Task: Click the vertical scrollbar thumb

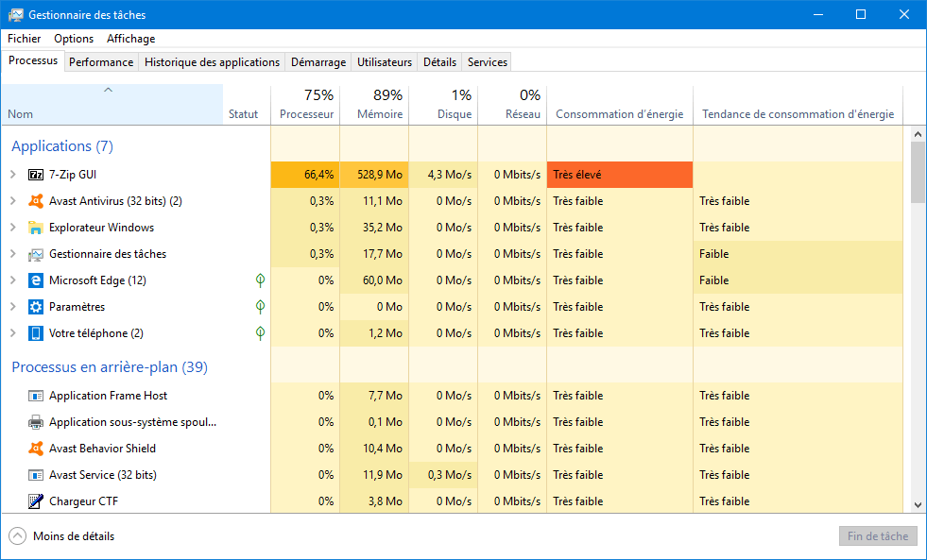Action: tap(918, 173)
